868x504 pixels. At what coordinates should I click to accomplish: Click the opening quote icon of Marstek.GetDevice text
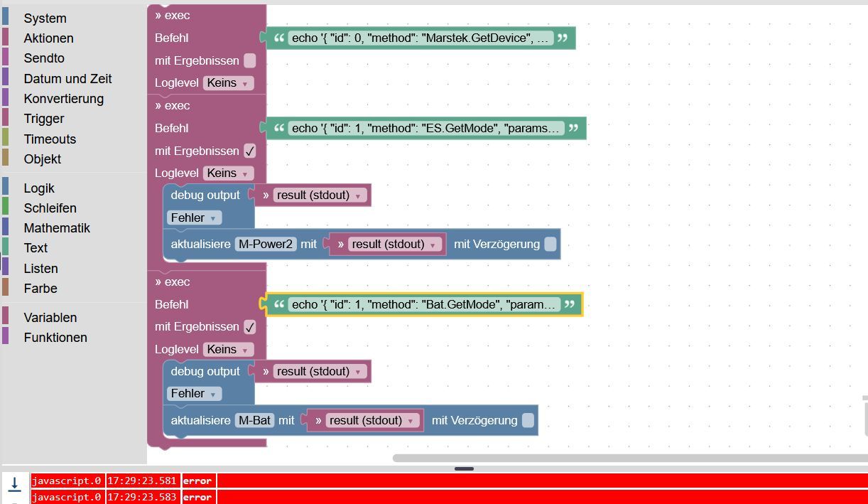[x=279, y=38]
